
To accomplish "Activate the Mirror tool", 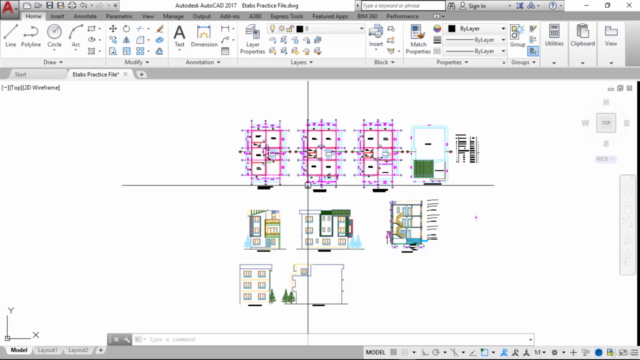I will point(127,40).
